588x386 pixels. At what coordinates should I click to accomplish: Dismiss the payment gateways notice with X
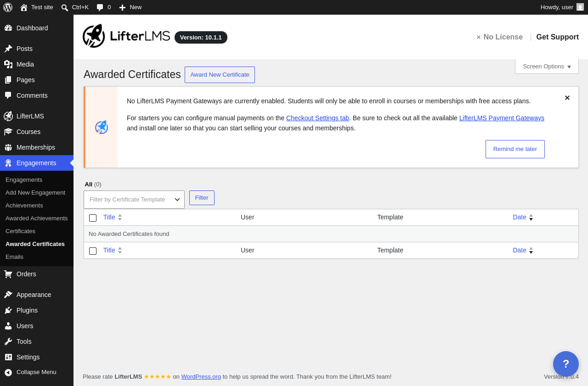[x=567, y=98]
